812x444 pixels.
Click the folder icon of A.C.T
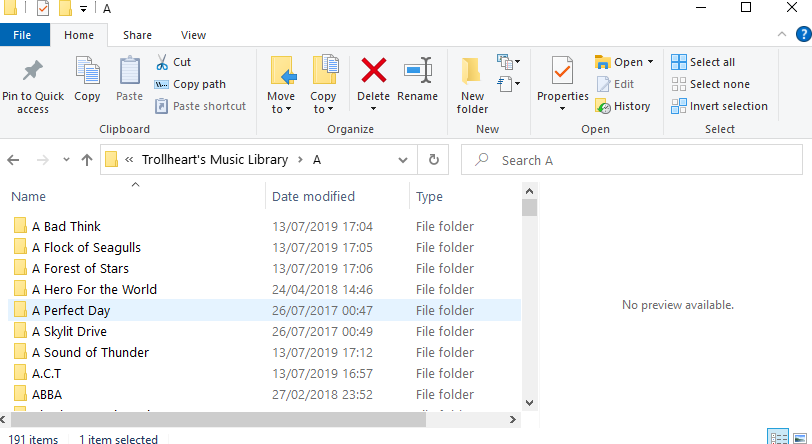pyautogui.click(x=20, y=373)
